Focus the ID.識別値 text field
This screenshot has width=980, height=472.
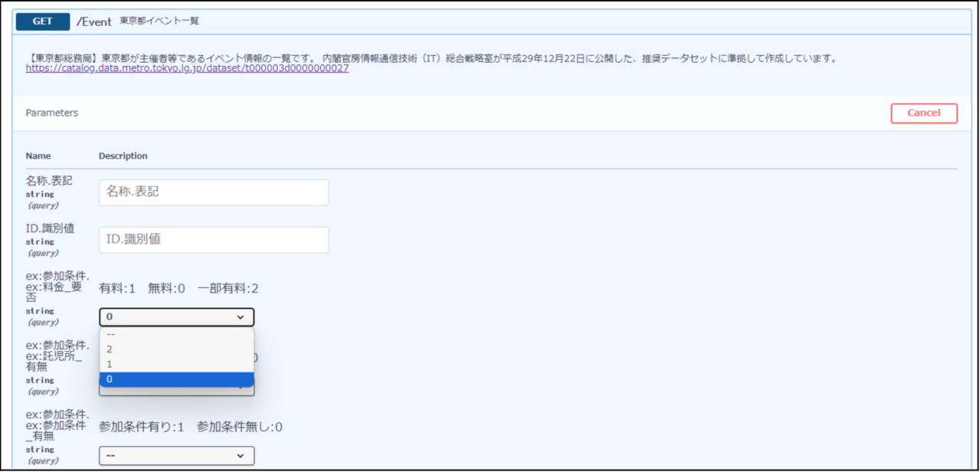(x=214, y=240)
